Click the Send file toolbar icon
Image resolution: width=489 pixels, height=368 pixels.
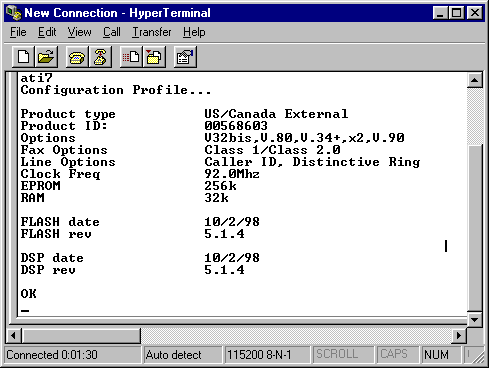(x=131, y=57)
